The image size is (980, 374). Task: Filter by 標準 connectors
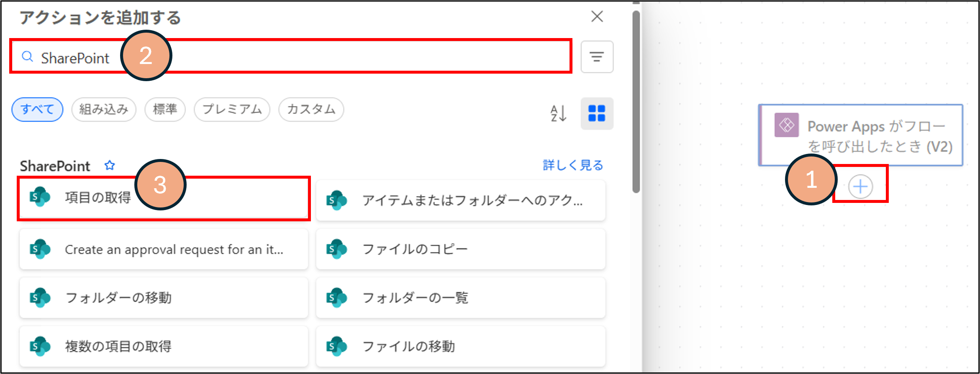[x=165, y=110]
